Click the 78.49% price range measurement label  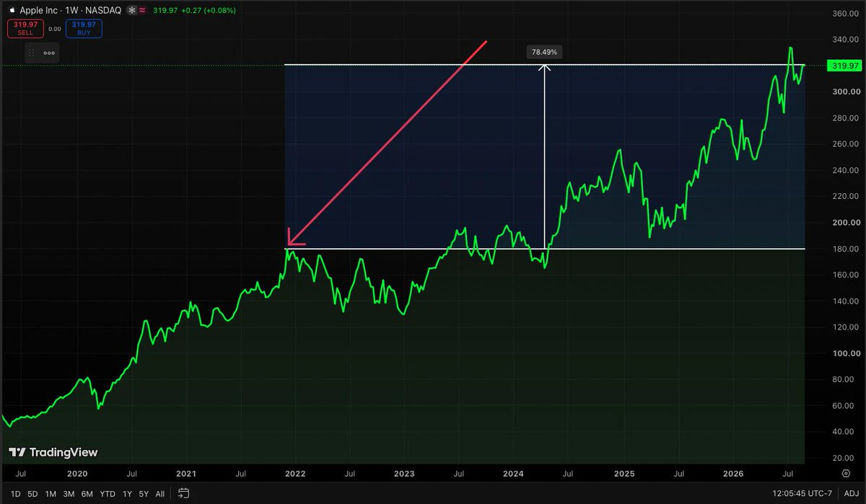click(x=545, y=52)
